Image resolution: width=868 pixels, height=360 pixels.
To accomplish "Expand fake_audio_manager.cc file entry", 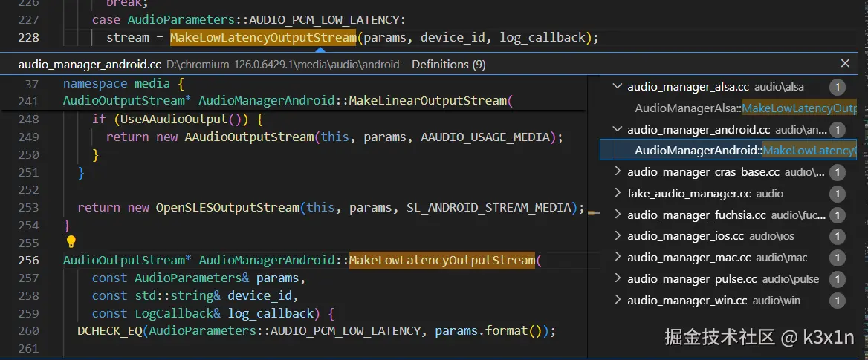I will 618,194.
